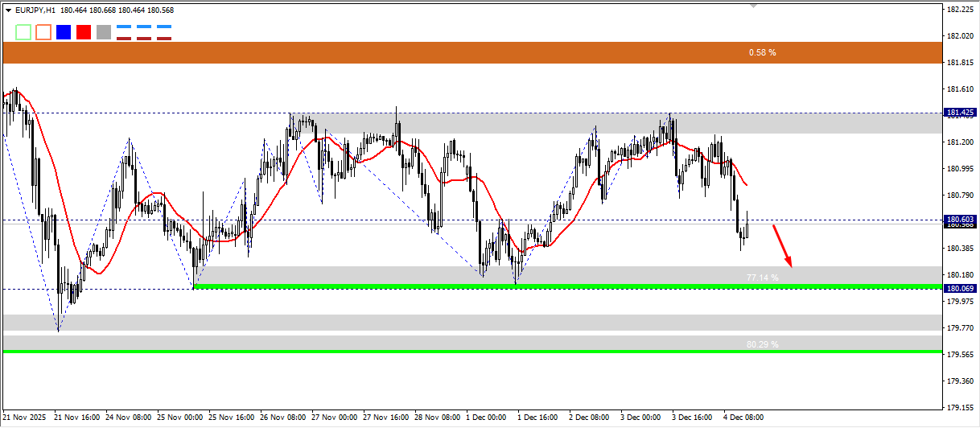Screen dimensions: 980x428
Task: Click the 179.360 price scale value
Action: pos(961,381)
